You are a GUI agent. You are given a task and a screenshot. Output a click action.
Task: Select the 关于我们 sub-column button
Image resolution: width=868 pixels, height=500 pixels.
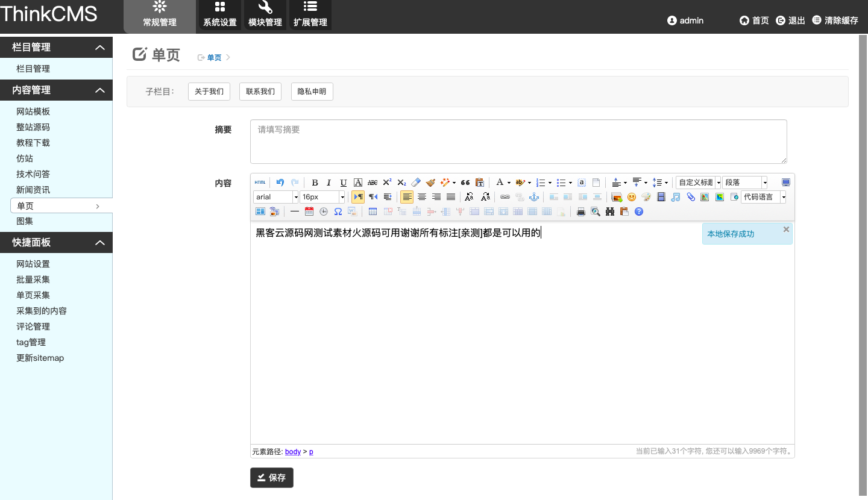tap(209, 92)
